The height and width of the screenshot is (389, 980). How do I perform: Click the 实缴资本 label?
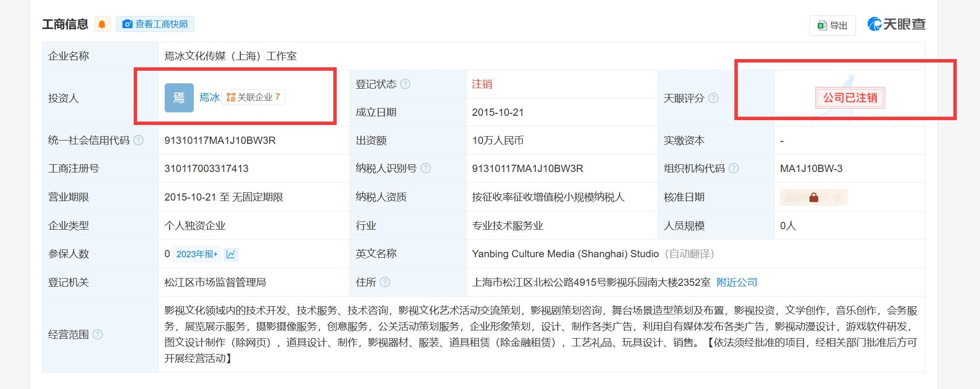[x=684, y=140]
